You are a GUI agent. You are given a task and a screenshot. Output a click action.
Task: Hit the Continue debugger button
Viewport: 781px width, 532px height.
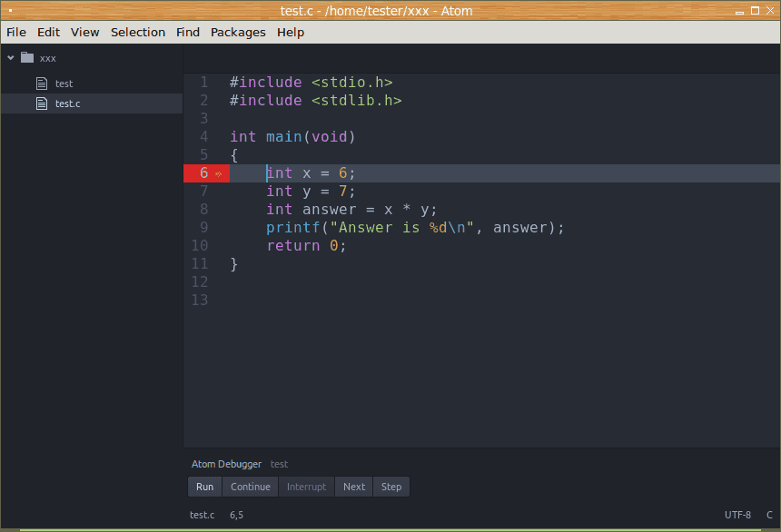pos(251,487)
